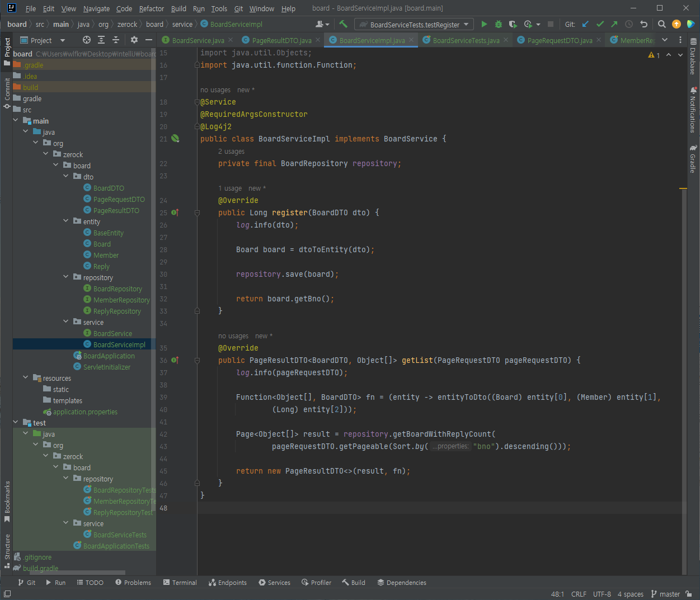Collapse the dto package node
The height and width of the screenshot is (600, 700).
[x=66, y=177]
